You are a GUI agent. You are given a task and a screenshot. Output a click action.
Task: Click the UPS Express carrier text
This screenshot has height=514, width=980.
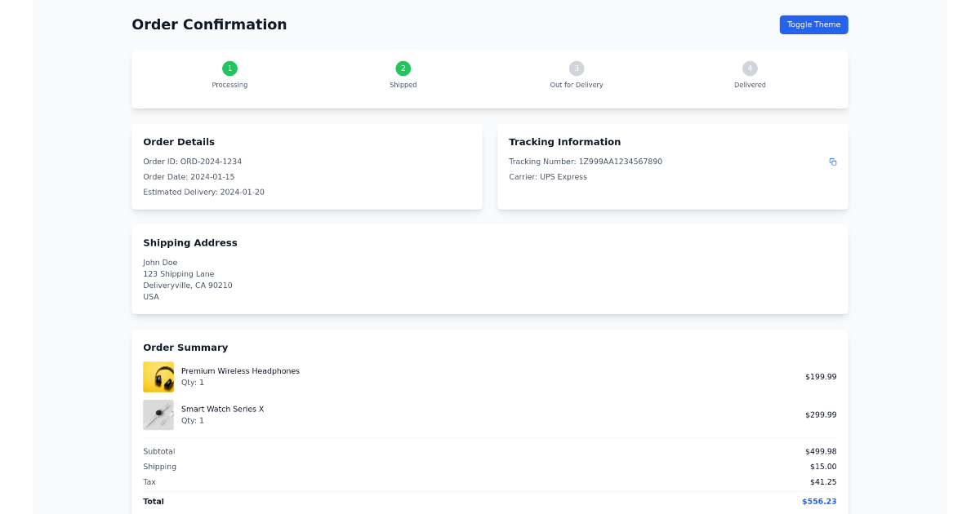click(x=549, y=176)
